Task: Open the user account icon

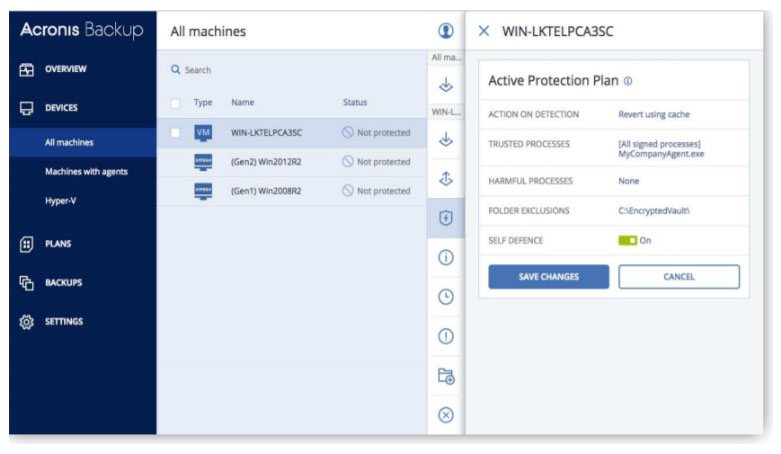Action: 446,31
